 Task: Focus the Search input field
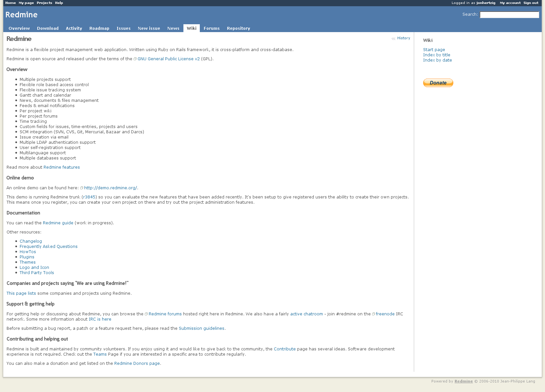tap(509, 15)
